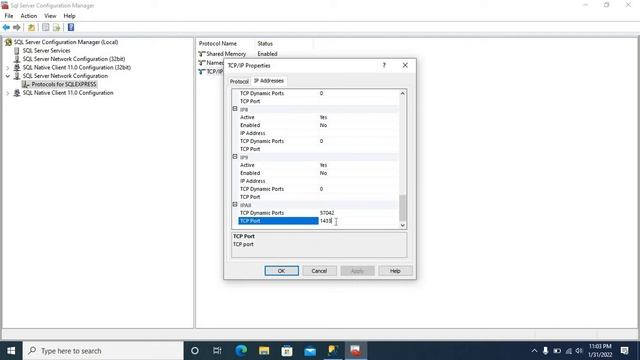
Task: Confirm TCP/IP Properties with OK
Action: pos(281,271)
